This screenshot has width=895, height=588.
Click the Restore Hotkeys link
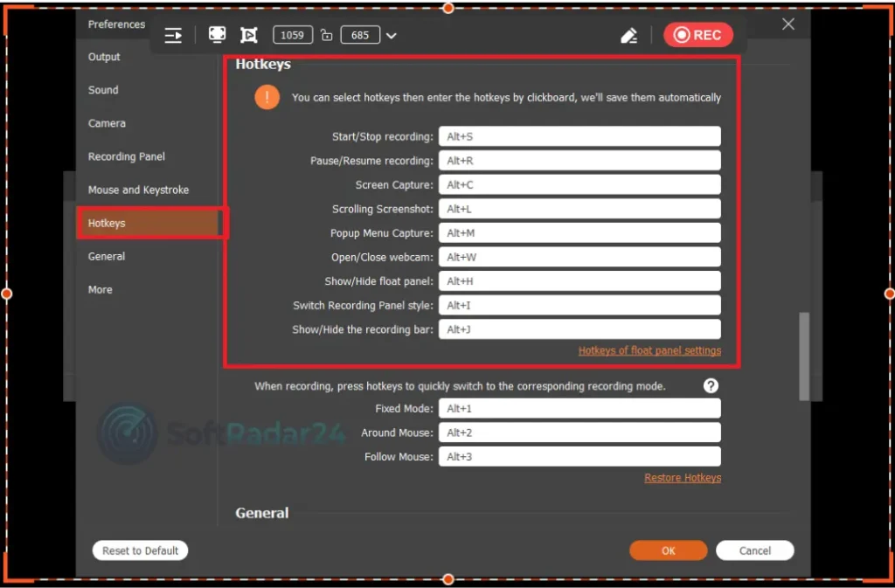tap(683, 478)
